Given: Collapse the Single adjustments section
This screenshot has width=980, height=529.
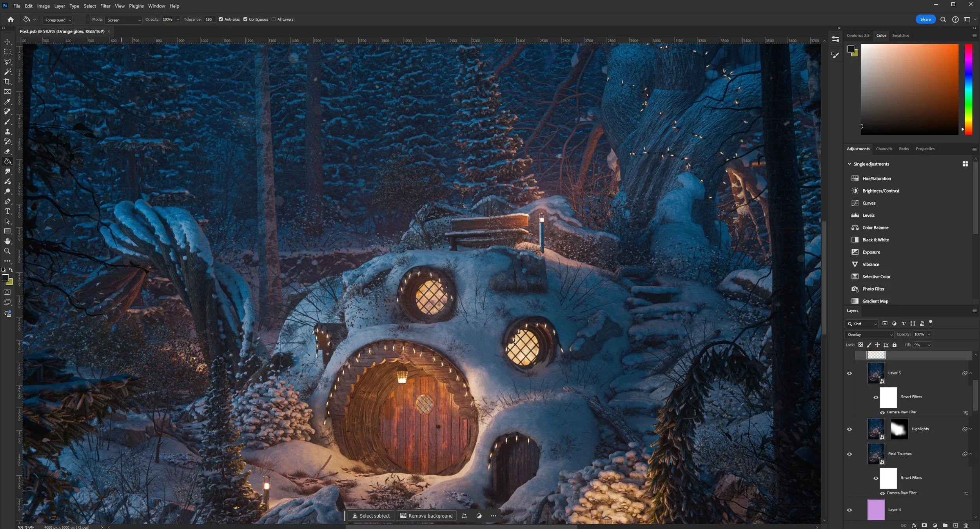Looking at the screenshot, I should click(849, 164).
